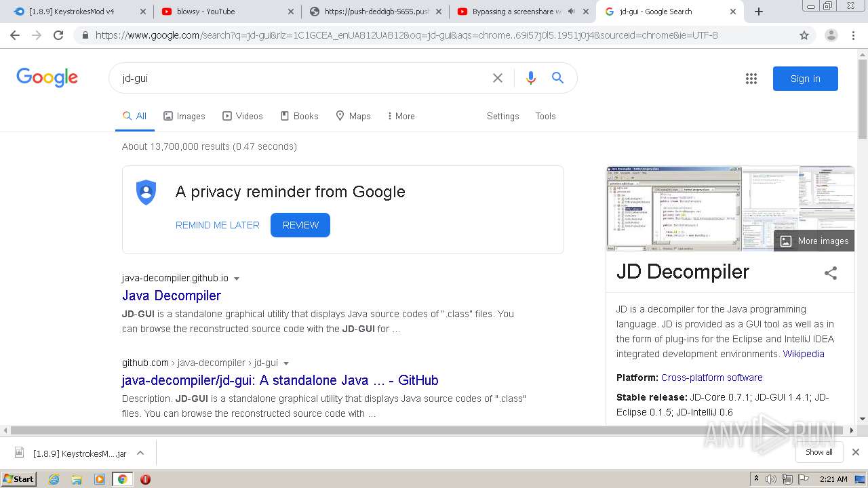
Task: Start voice search with microphone icon
Action: point(531,78)
